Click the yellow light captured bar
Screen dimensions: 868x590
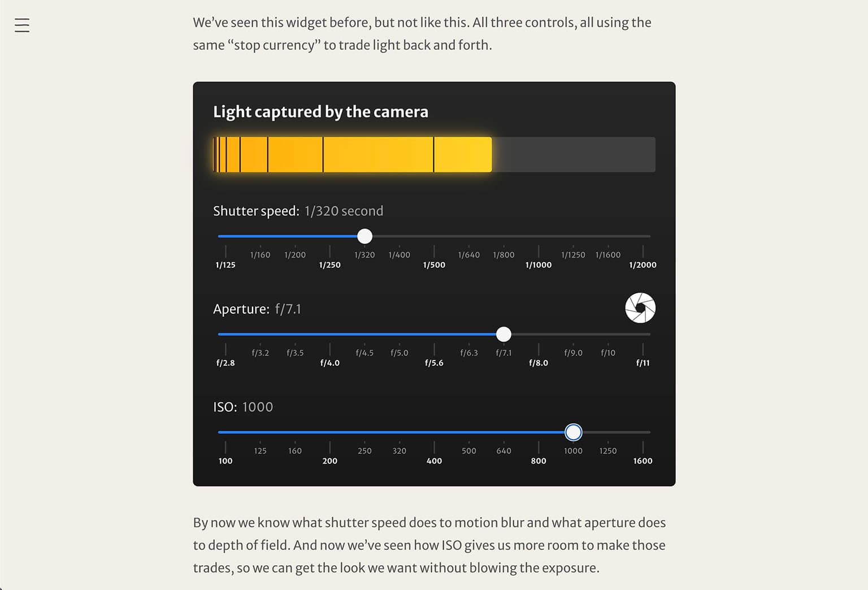pos(352,154)
